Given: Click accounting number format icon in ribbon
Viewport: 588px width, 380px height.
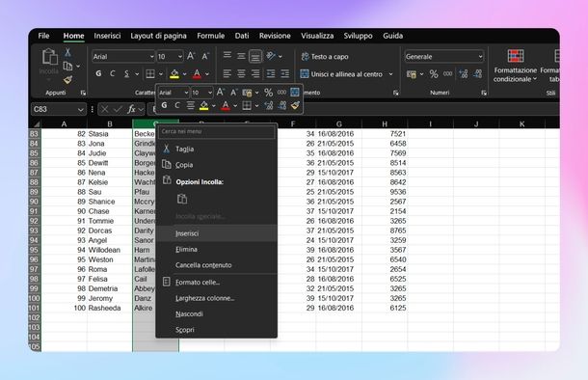Looking at the screenshot, I should 412,74.
